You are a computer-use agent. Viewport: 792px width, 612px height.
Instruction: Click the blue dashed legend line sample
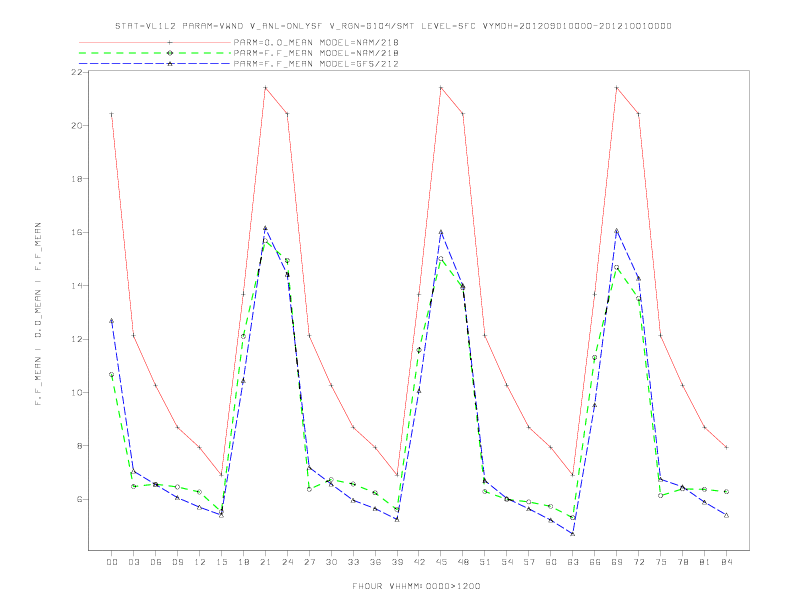click(x=155, y=64)
